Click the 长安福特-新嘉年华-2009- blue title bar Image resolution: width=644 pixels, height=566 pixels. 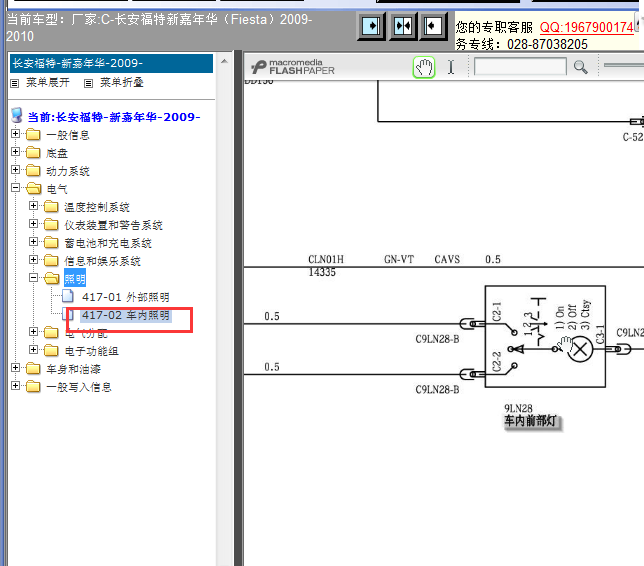pos(111,63)
